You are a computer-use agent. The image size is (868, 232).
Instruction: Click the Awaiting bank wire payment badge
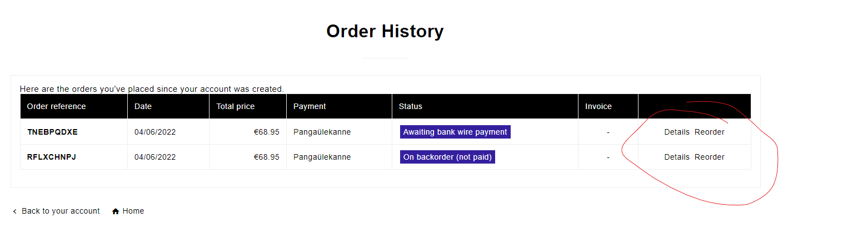(x=455, y=132)
